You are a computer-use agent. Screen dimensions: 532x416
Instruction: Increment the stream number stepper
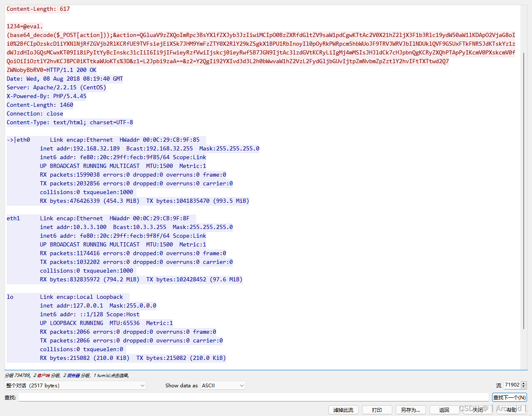(x=524, y=384)
